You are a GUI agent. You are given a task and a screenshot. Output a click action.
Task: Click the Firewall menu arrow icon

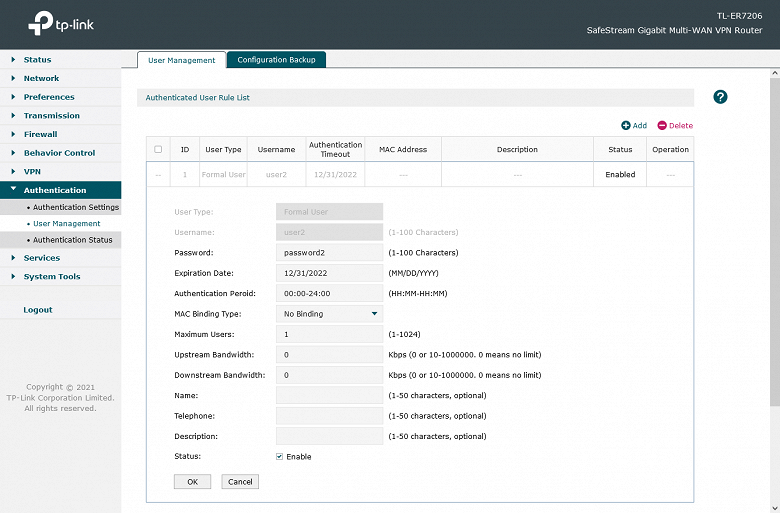coord(13,134)
